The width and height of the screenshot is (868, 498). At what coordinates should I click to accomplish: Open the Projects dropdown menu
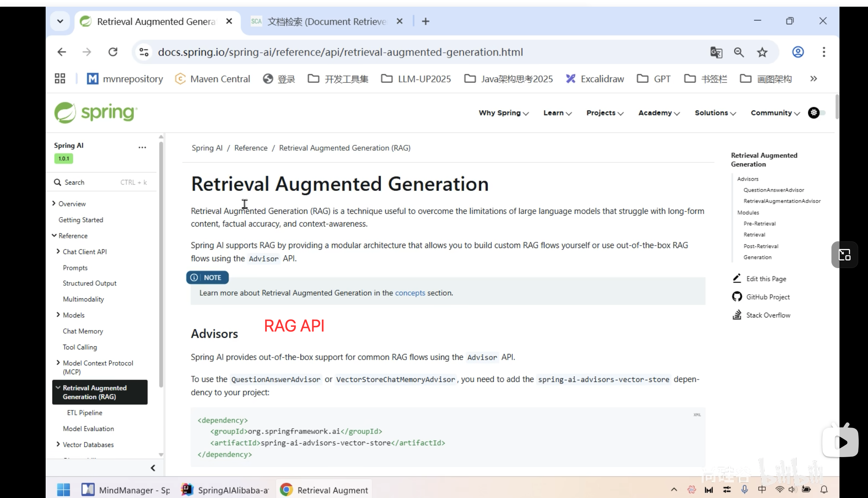pyautogui.click(x=605, y=113)
